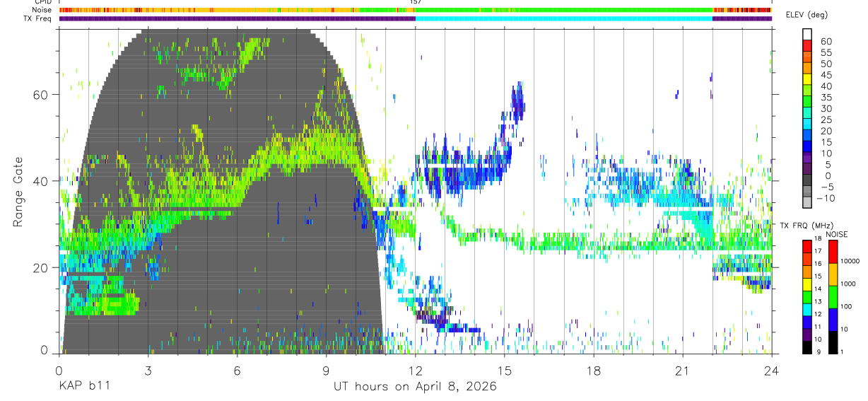Pick the blue segment of NOISE bar
The image size is (868, 401).
point(833,319)
